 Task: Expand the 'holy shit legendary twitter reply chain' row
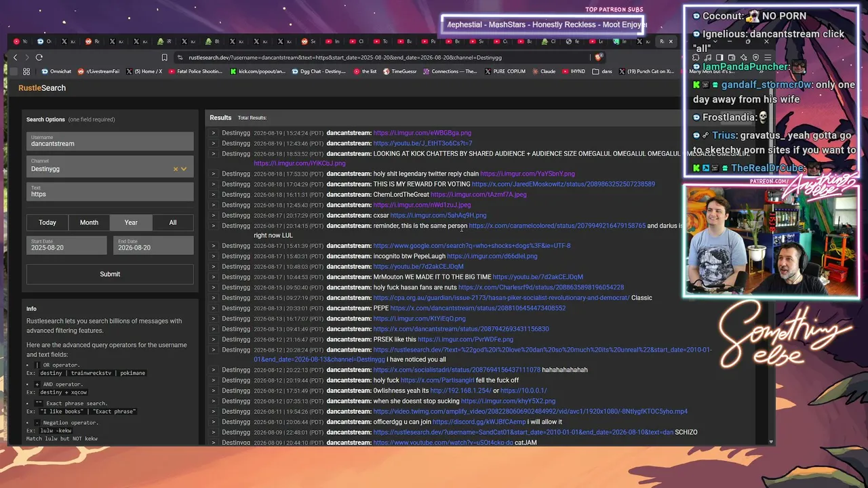click(x=213, y=174)
